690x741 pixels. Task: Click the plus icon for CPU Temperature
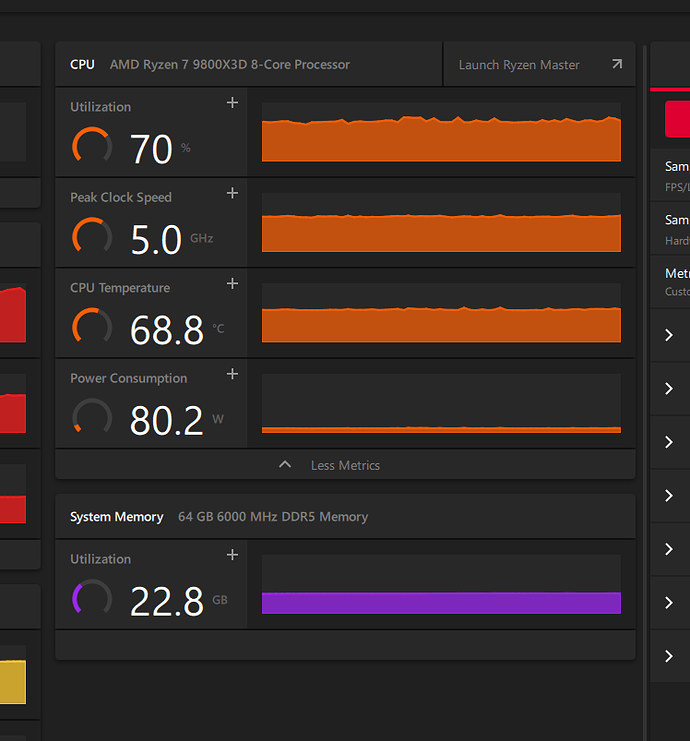click(232, 284)
